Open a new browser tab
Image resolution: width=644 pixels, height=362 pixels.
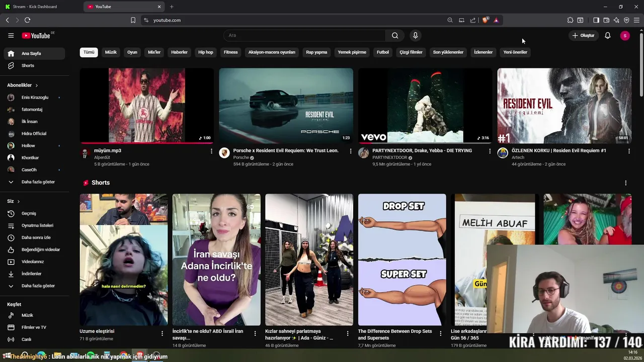172,7
